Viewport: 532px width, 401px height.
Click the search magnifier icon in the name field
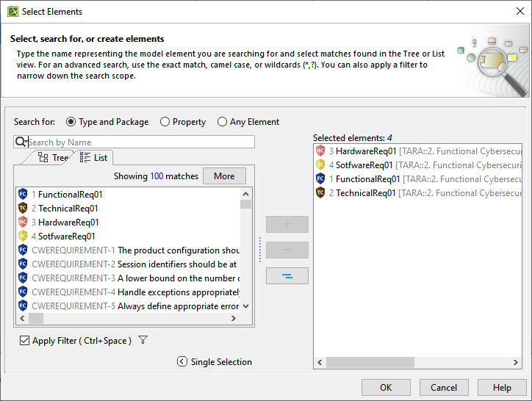point(21,142)
